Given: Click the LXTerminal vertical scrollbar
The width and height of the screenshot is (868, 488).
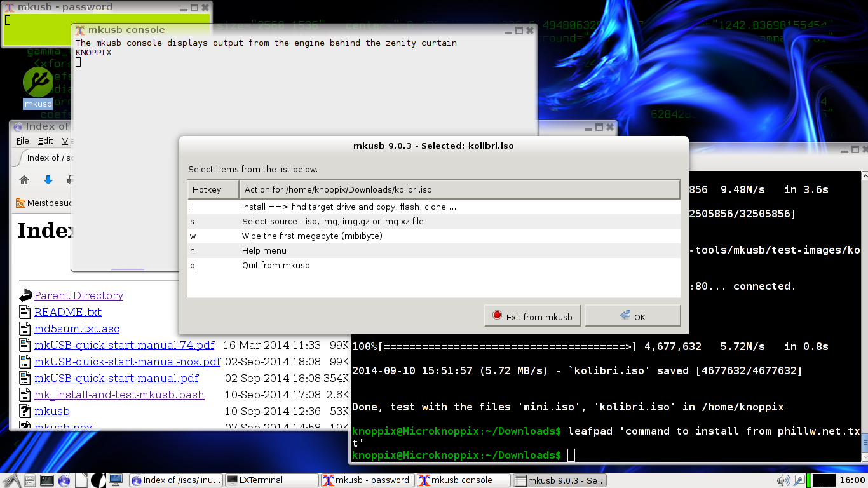Looking at the screenshot, I should [864, 316].
